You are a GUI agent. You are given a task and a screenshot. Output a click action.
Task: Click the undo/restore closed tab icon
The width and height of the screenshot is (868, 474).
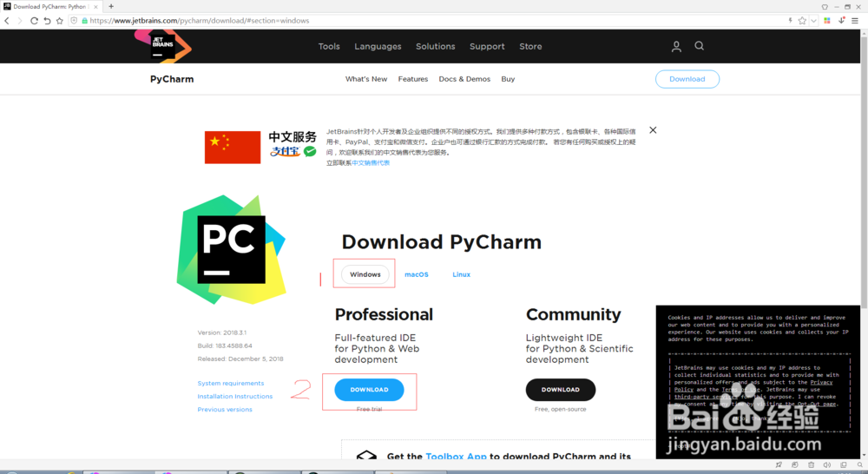tap(47, 21)
